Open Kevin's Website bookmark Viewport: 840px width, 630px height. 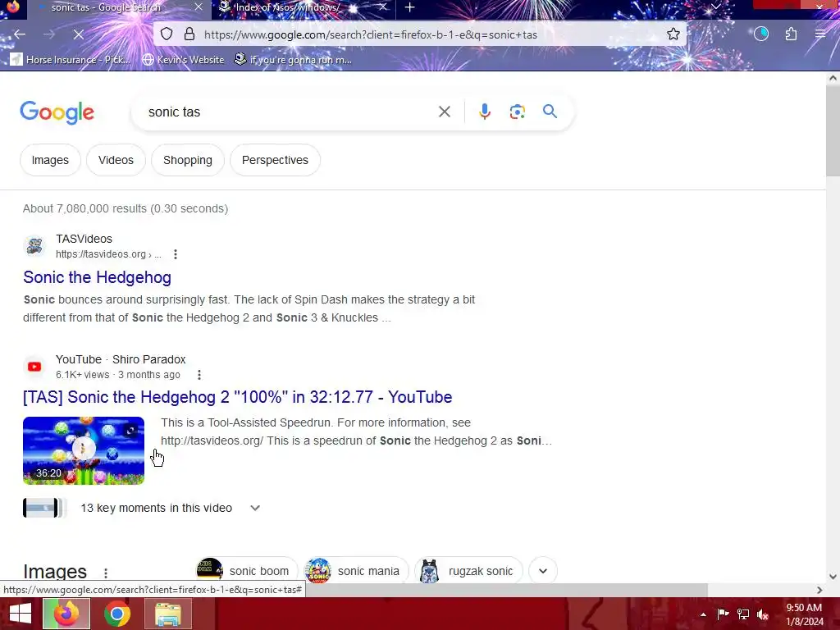[183, 59]
